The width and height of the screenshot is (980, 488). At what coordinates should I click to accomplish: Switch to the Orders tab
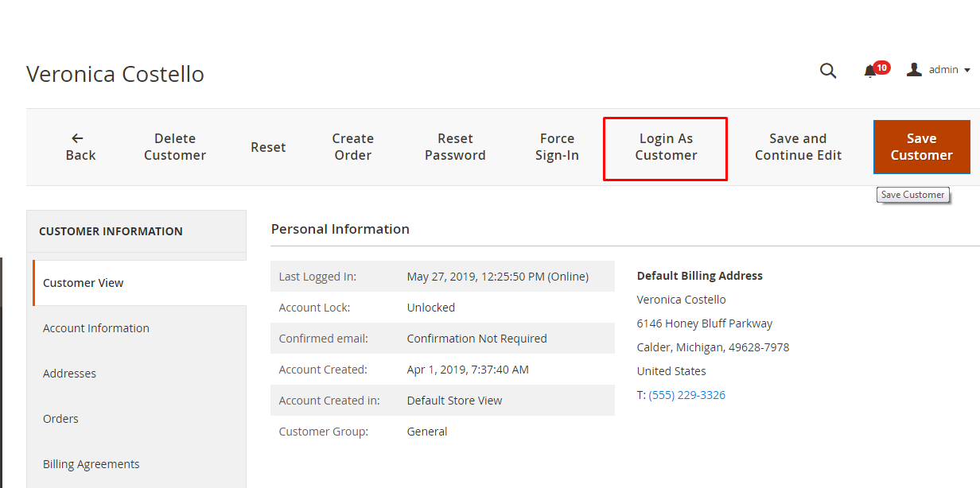(x=60, y=418)
